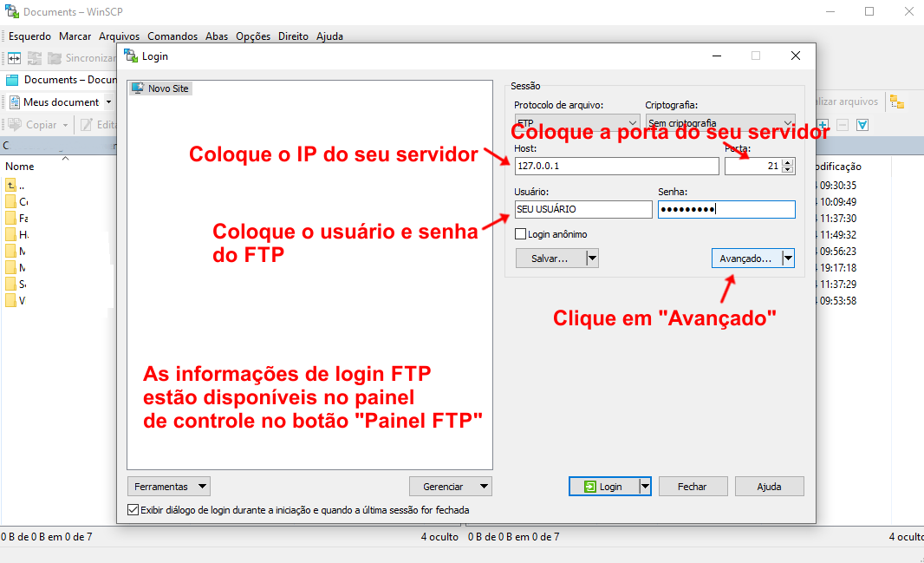
Task: Click the compare directories toolbar icon
Action: (14, 58)
